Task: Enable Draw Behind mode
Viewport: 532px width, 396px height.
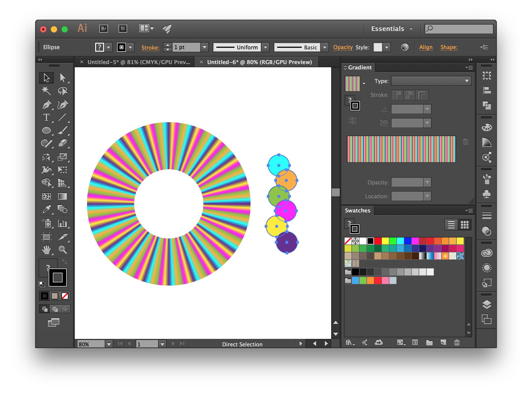Action: point(55,309)
